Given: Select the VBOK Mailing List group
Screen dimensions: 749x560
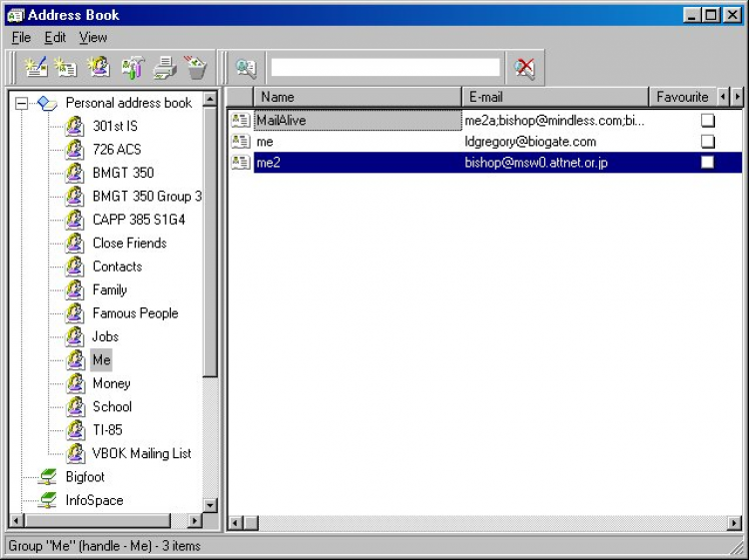Looking at the screenshot, I should 142,453.
